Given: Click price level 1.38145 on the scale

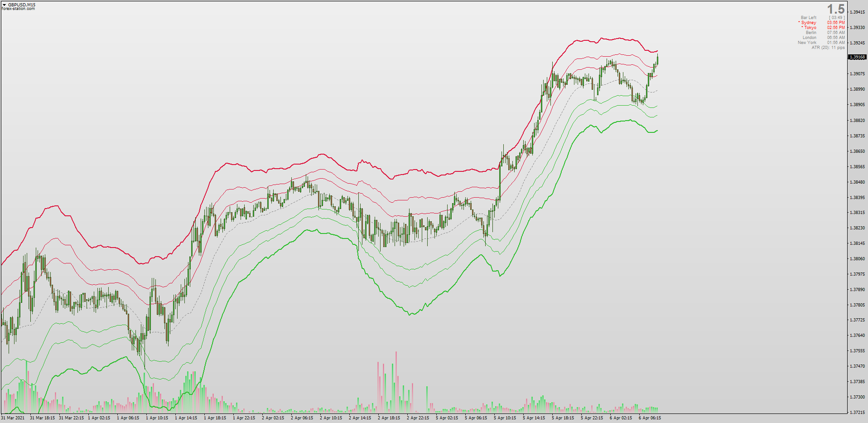Looking at the screenshot, I should (x=858, y=243).
